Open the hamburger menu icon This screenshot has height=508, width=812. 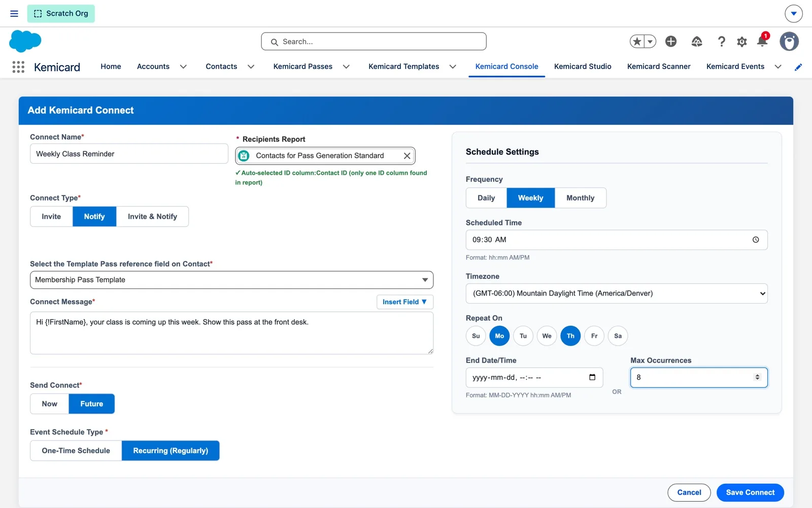(x=14, y=14)
